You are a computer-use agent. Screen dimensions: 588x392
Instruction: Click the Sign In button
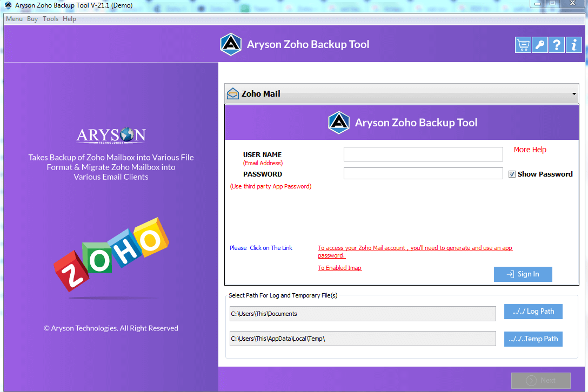pyautogui.click(x=523, y=274)
